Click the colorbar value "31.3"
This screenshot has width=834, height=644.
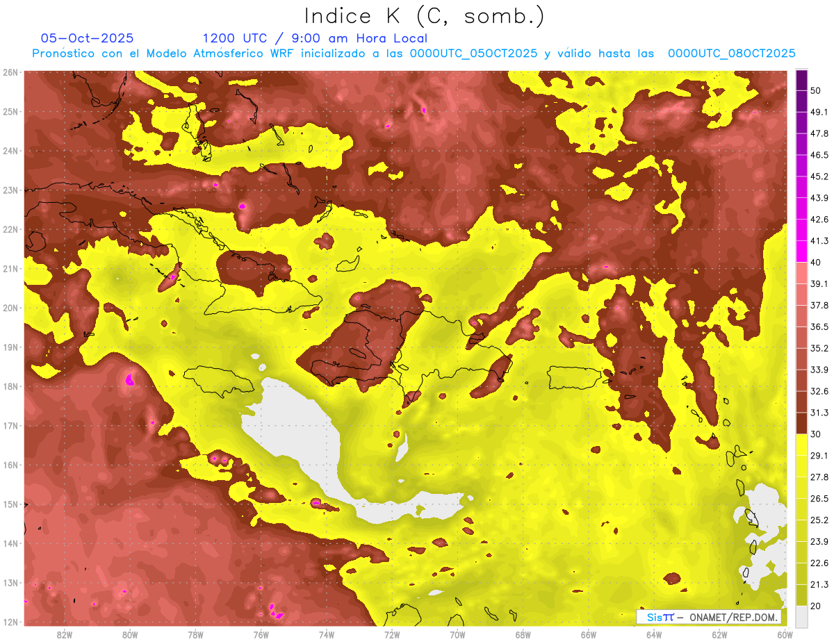tap(819, 413)
